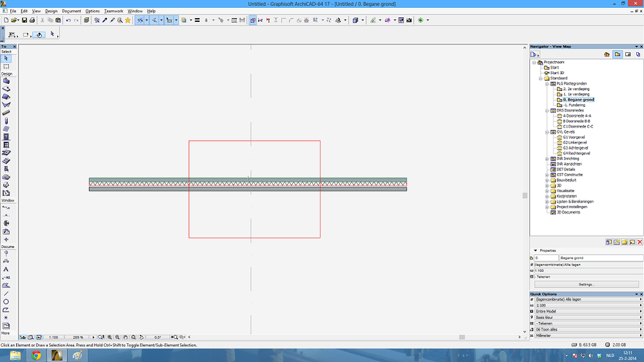Click the Delete view red X icon in Navigator

point(639,242)
